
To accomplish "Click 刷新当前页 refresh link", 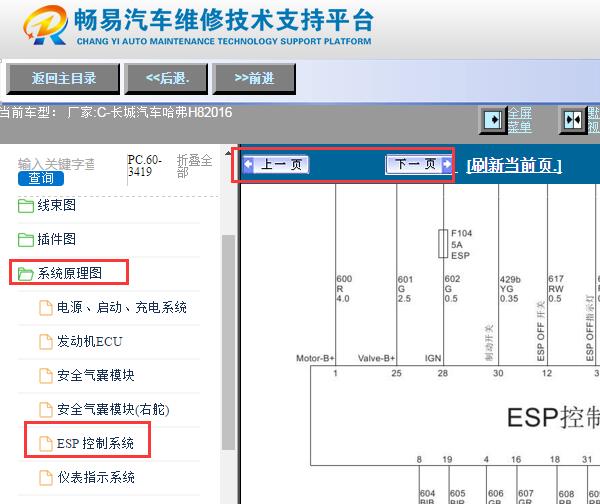I will pos(514,165).
